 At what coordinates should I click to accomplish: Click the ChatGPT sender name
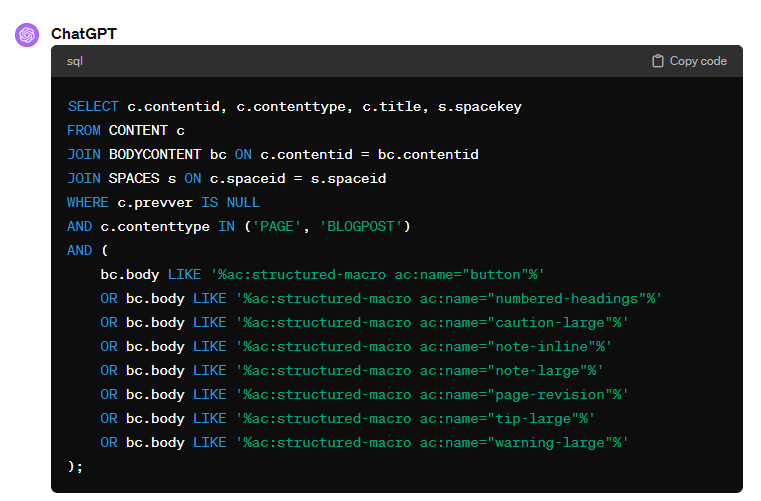pos(84,34)
